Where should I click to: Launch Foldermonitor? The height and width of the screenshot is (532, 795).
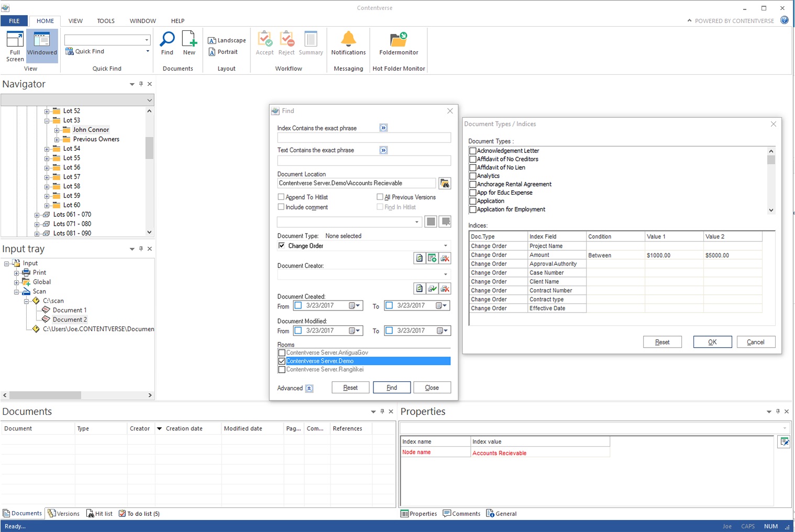click(399, 43)
